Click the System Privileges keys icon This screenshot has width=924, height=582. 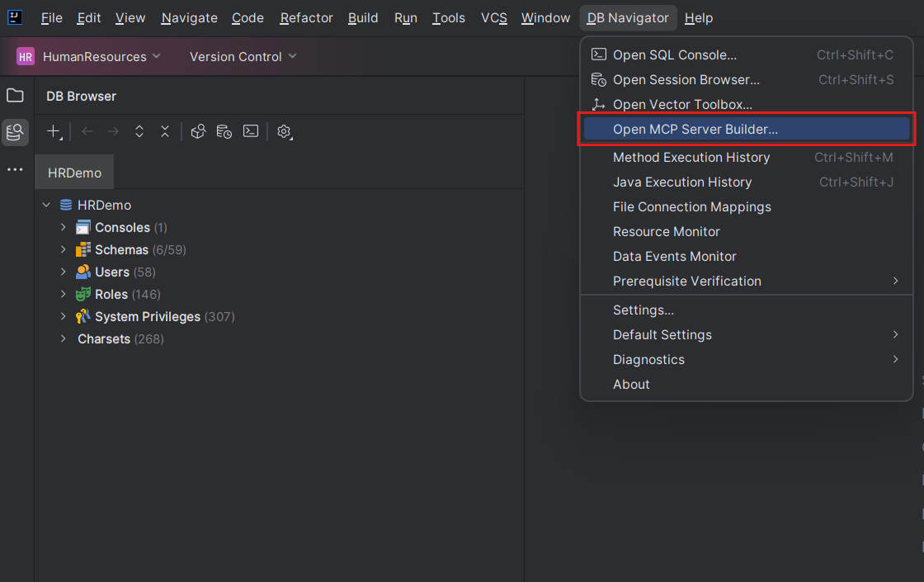pyautogui.click(x=83, y=317)
